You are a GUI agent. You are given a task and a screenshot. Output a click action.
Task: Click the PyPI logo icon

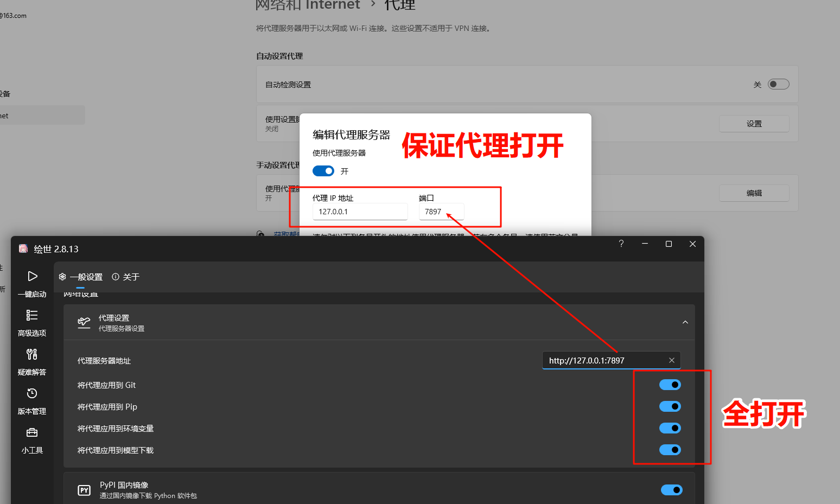(84, 489)
